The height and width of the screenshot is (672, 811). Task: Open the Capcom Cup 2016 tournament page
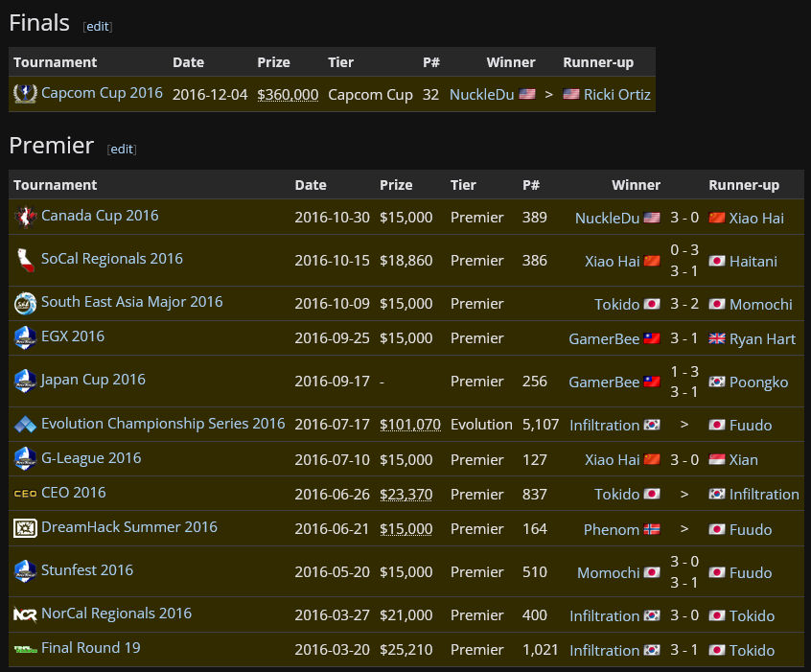click(102, 93)
